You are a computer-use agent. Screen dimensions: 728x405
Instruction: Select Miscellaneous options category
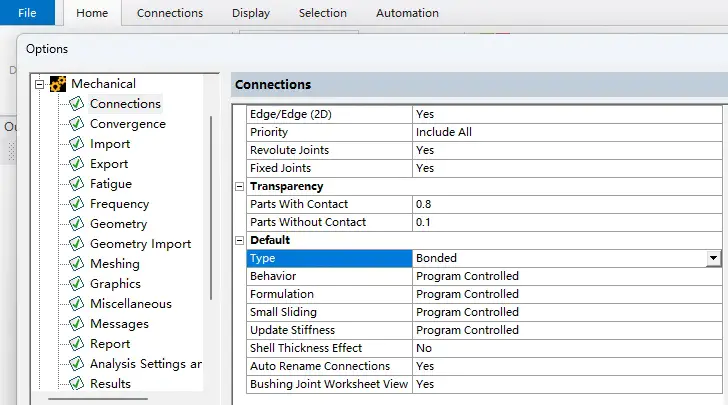click(x=131, y=304)
